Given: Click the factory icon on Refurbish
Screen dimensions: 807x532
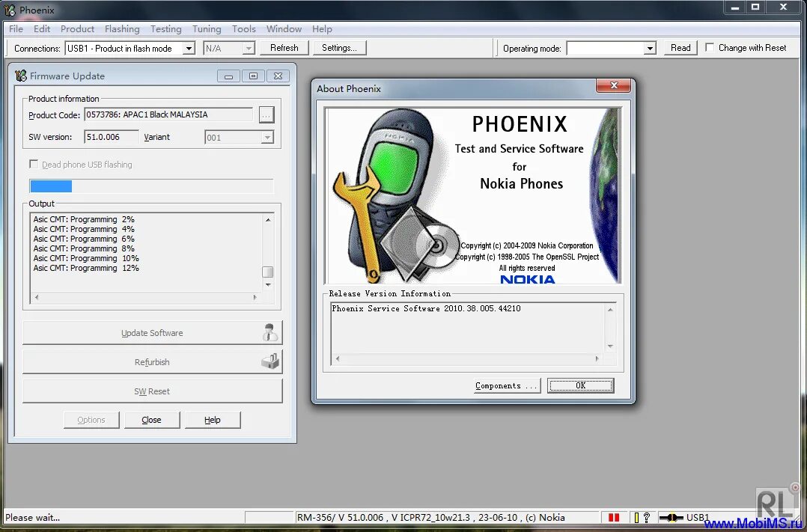Looking at the screenshot, I should click(x=270, y=361).
